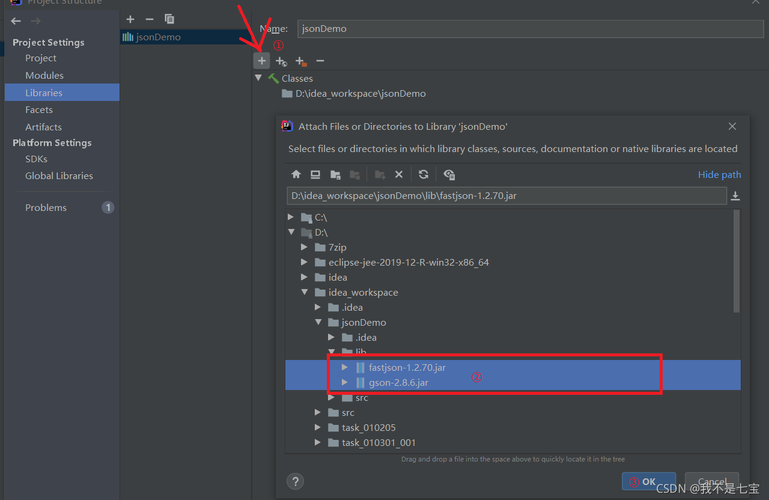Screen dimensions: 769x500
Task: Expand the idea folder under D:\
Action: tap(304, 277)
